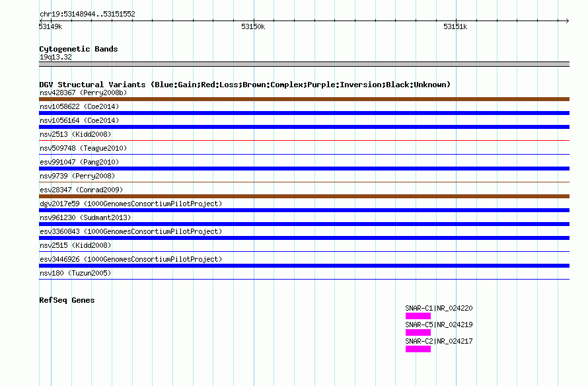Click the brown bar for nsv428367
The width and height of the screenshot is (588, 386).
tap(304, 99)
